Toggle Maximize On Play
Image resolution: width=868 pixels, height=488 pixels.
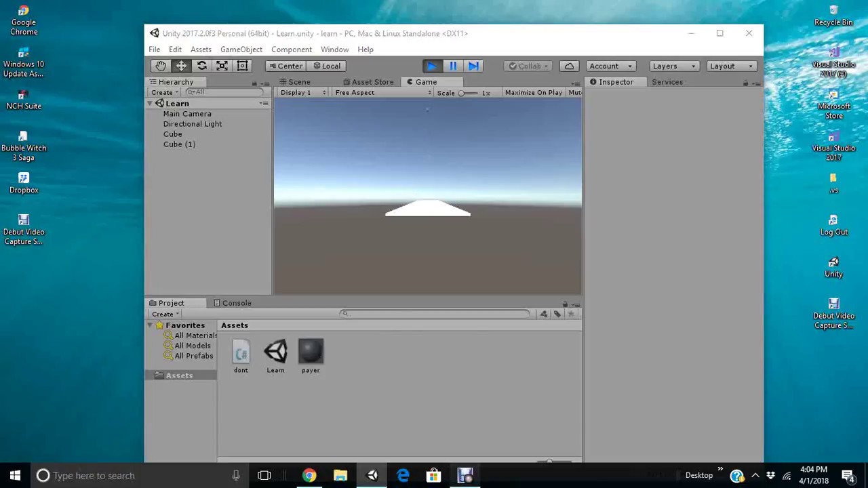[x=533, y=92]
